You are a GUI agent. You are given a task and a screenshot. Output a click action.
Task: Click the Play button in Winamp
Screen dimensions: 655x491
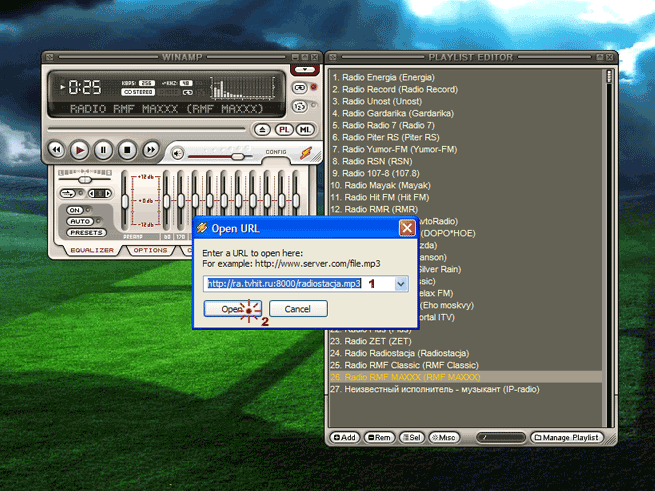tap(79, 150)
